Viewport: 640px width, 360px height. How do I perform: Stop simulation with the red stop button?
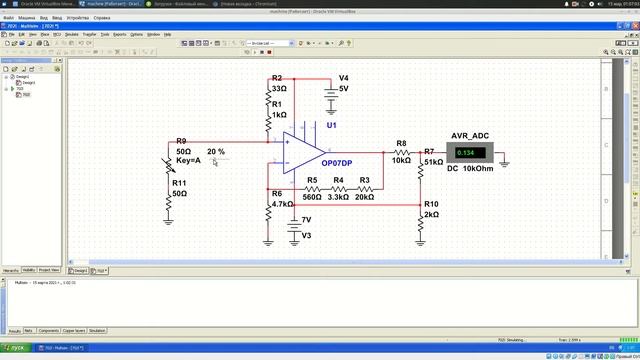(269, 52)
